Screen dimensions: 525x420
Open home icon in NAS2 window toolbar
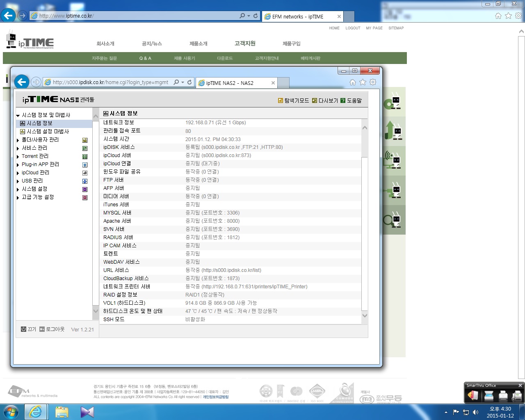pyautogui.click(x=353, y=82)
